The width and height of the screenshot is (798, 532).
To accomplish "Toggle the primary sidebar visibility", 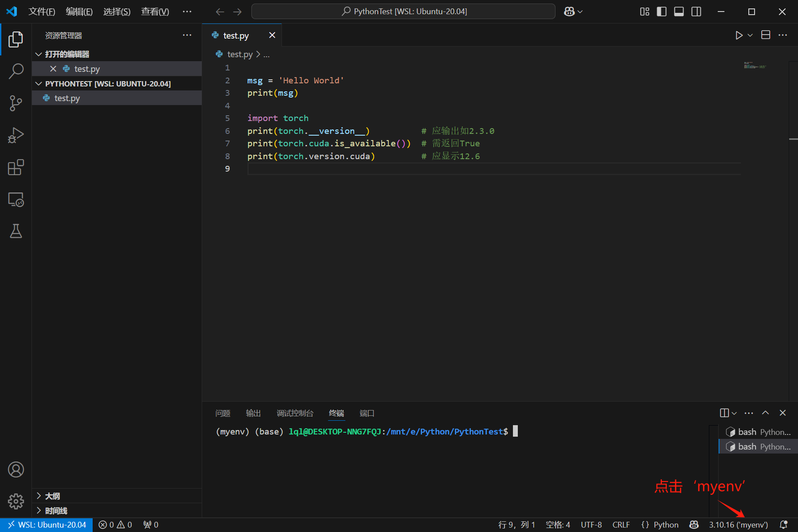I will point(661,12).
